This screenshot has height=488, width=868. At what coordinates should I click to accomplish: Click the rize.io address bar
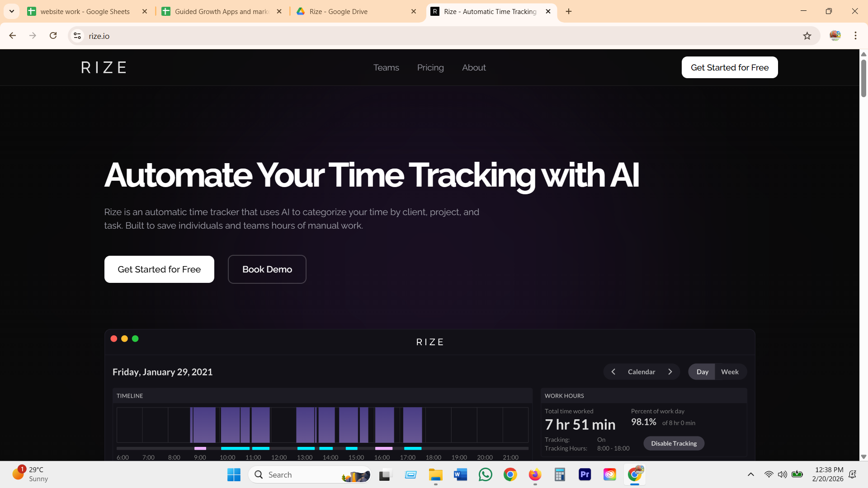click(443, 36)
